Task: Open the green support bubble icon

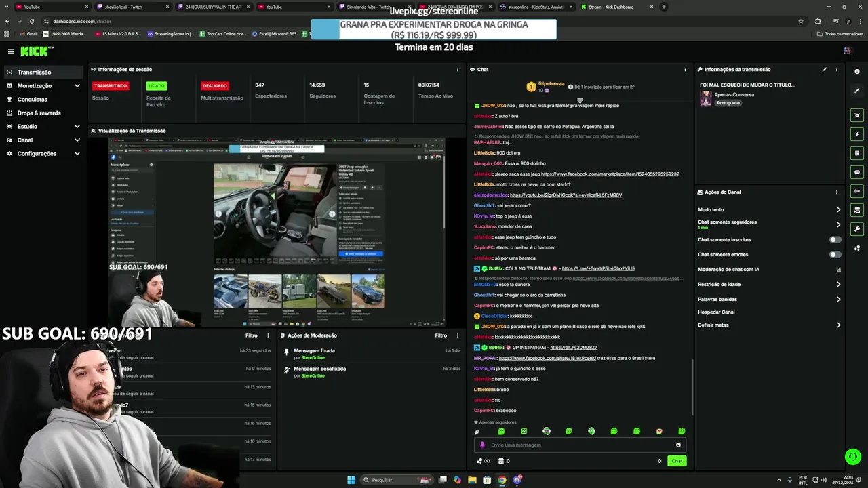Action: [852, 457]
